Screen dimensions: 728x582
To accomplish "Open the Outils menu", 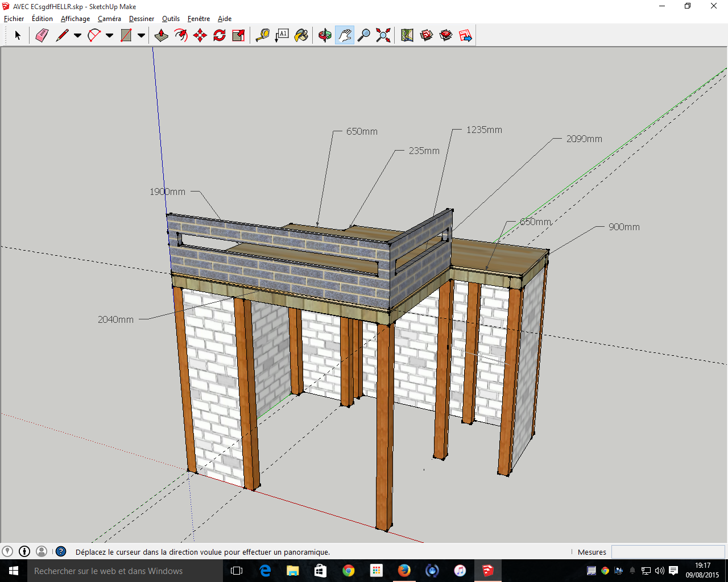I will pos(171,19).
